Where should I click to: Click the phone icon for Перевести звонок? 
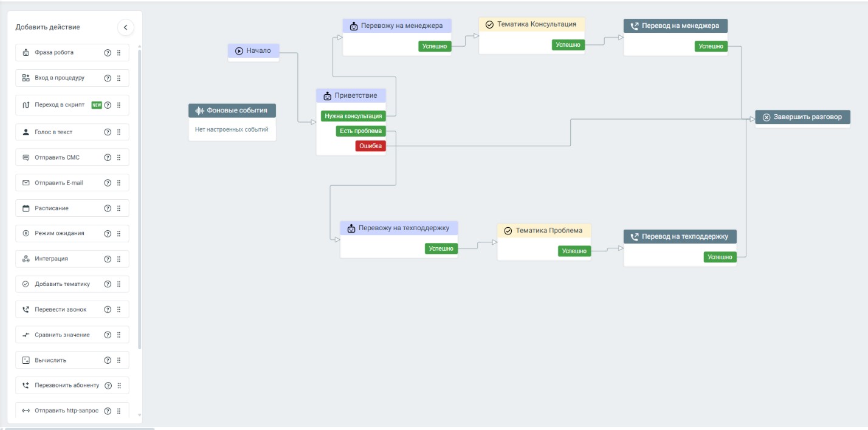[x=26, y=310]
